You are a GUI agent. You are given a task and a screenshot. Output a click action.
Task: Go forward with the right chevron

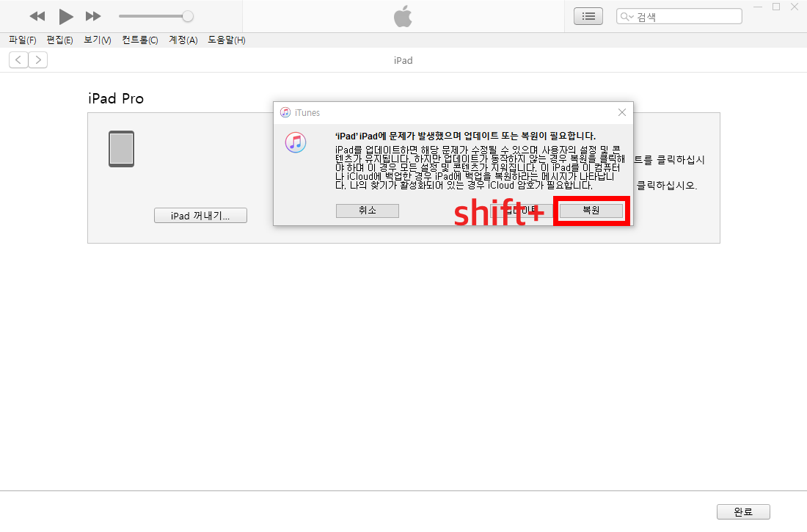coord(38,60)
